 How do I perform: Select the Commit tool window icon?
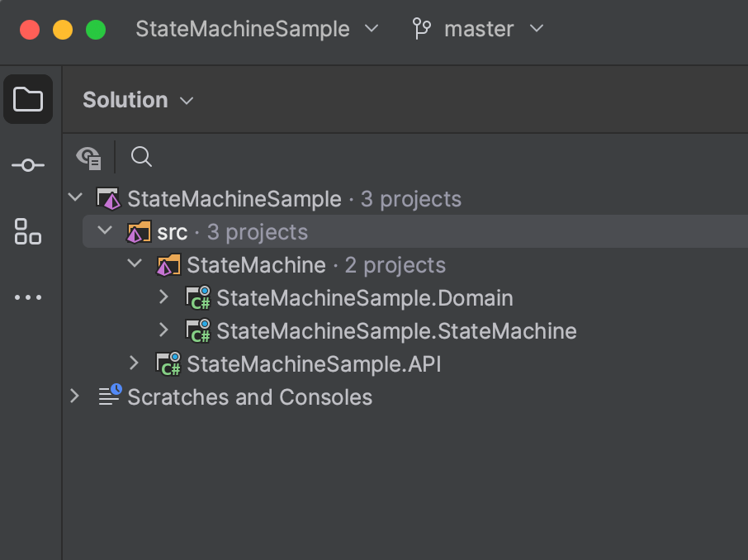pyautogui.click(x=28, y=164)
